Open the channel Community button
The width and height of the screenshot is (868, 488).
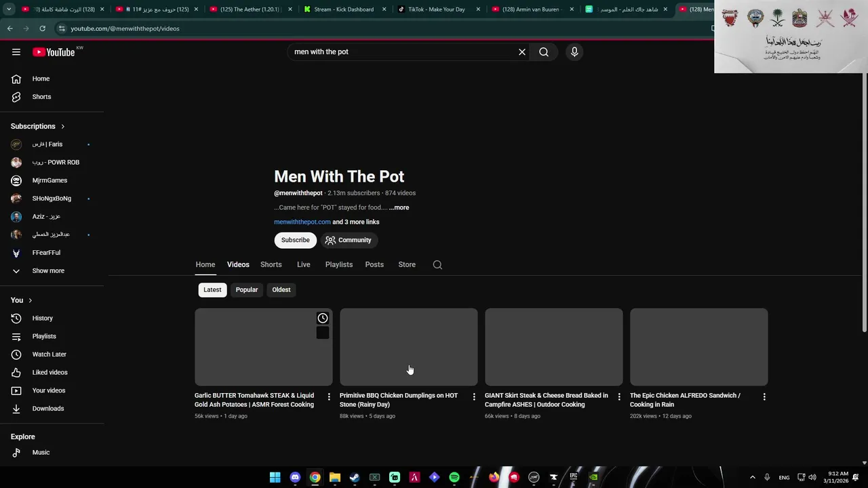click(x=348, y=240)
